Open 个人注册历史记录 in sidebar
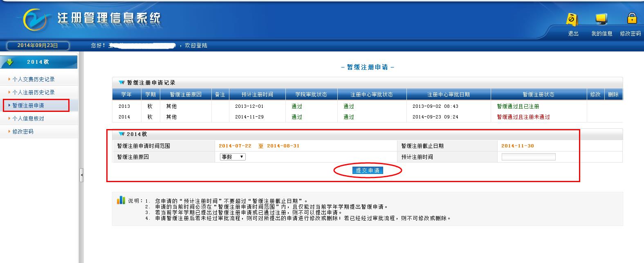Screen dimensions: 644x263 point(33,92)
